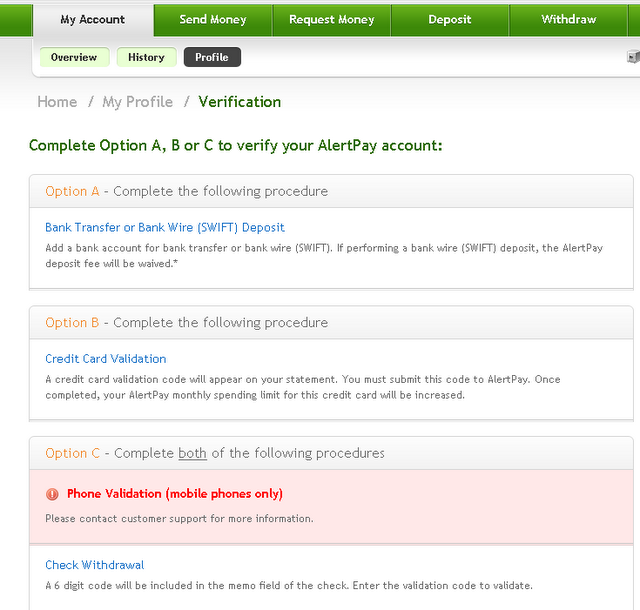Click the 'A 6 digit code' description text
640x610 pixels.
[289, 586]
